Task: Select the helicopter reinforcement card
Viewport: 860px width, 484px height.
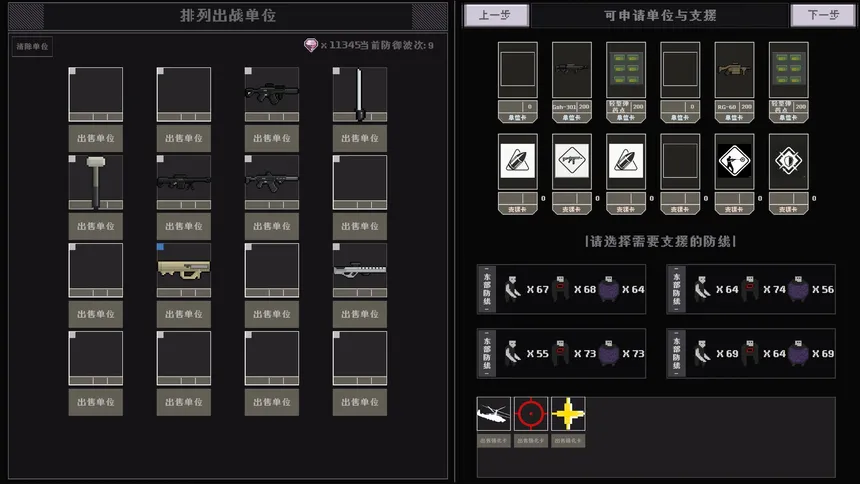Action: (x=494, y=414)
